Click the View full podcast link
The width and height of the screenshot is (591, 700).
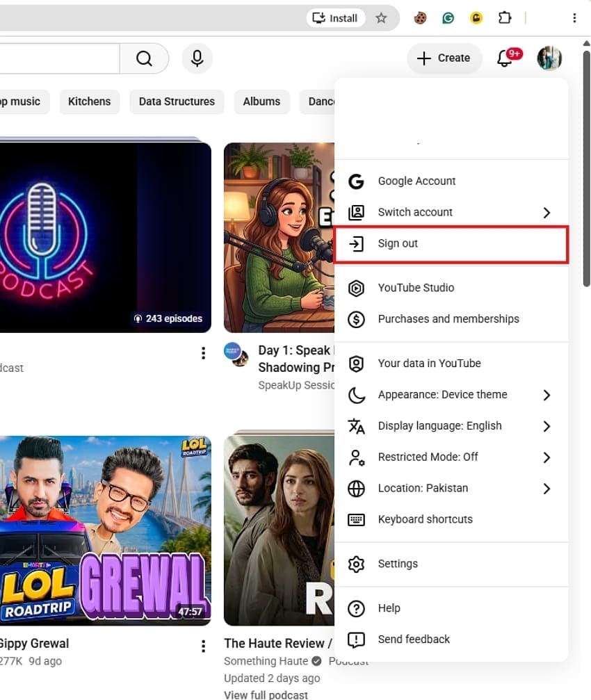pyautogui.click(x=266, y=695)
